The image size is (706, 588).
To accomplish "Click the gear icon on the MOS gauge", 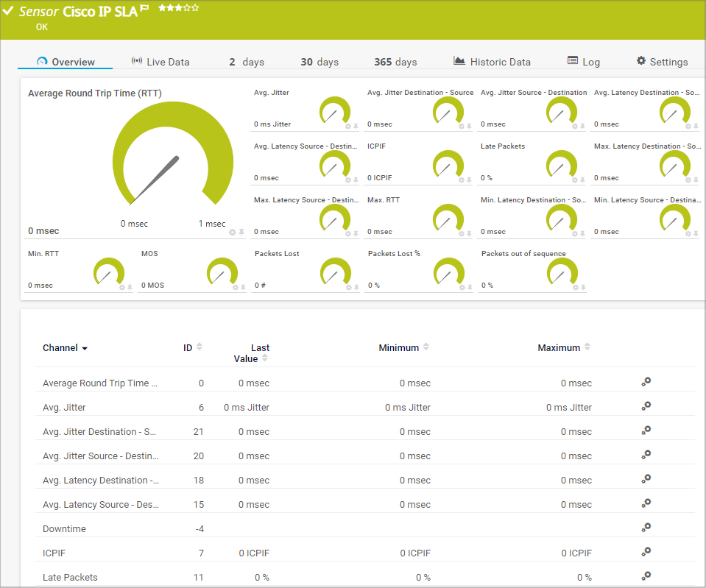I will click(x=236, y=287).
